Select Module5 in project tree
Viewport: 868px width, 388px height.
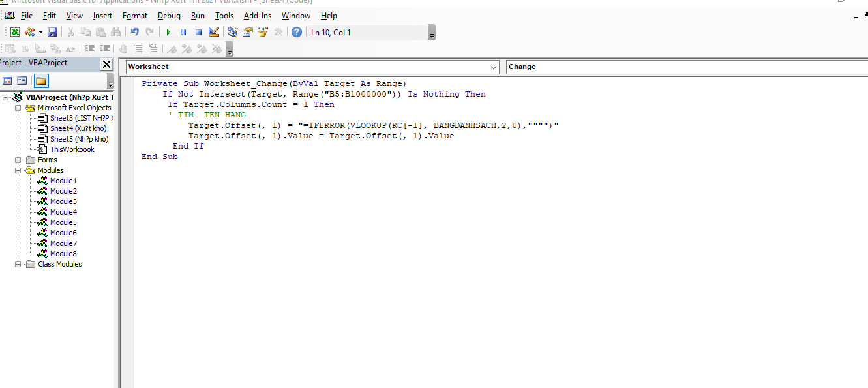pos(63,222)
